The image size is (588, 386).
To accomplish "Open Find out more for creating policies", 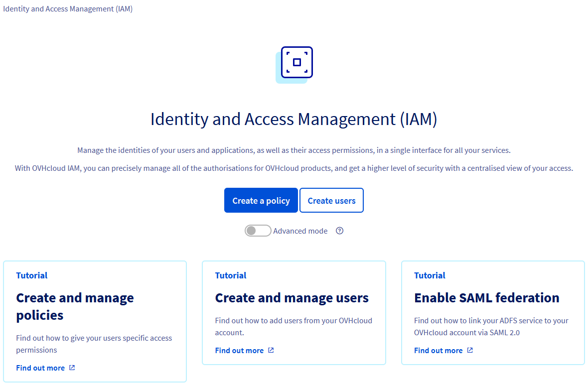I will (x=40, y=368).
